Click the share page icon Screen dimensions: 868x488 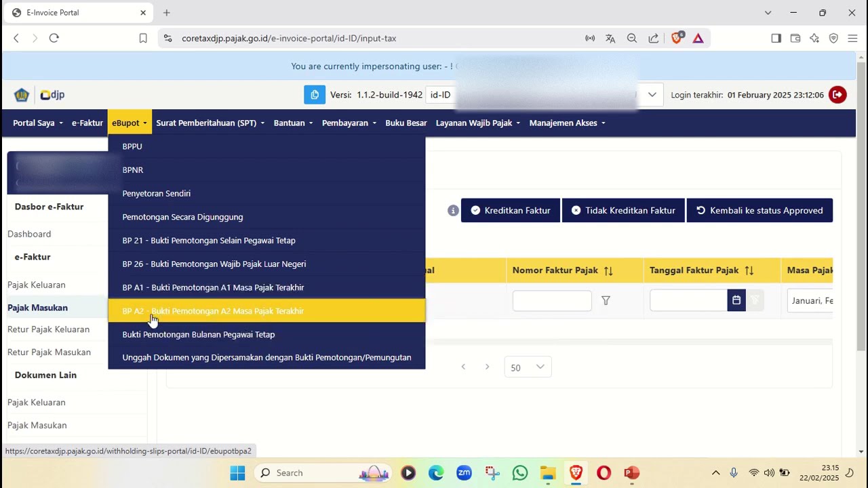click(654, 38)
